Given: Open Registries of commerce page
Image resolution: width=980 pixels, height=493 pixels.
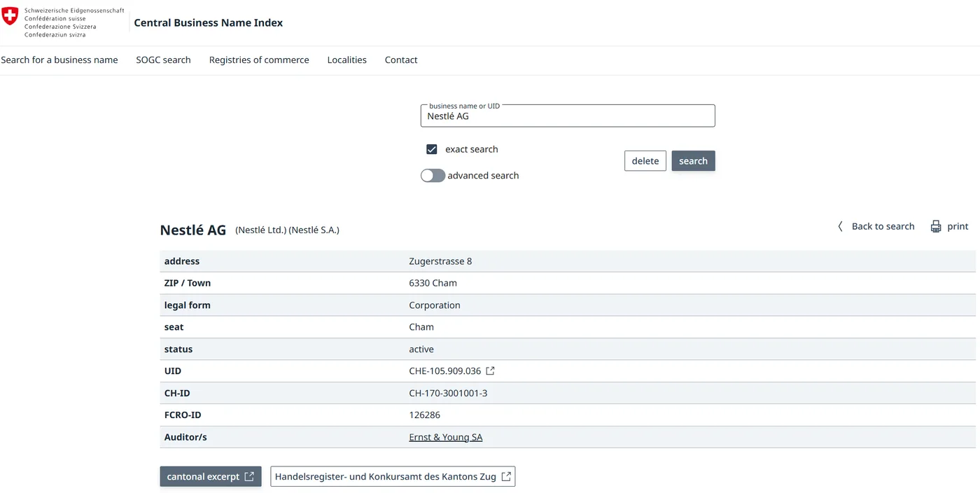Looking at the screenshot, I should [x=259, y=60].
